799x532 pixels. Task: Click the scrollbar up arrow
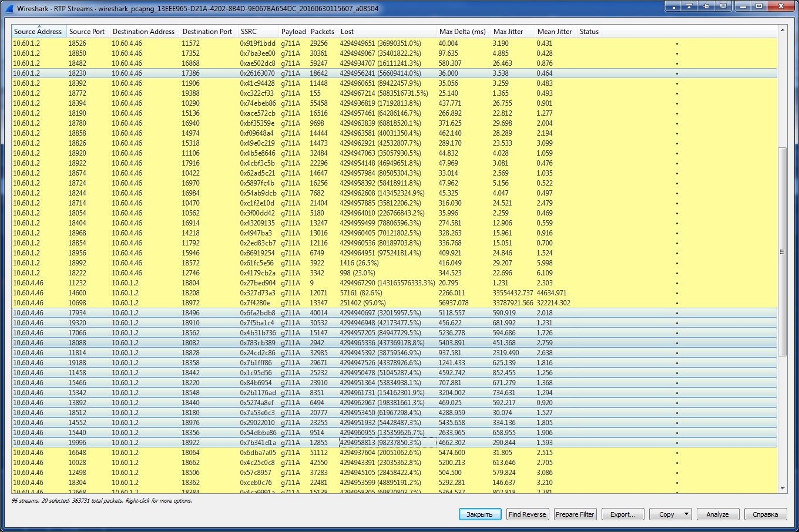tap(782, 30)
